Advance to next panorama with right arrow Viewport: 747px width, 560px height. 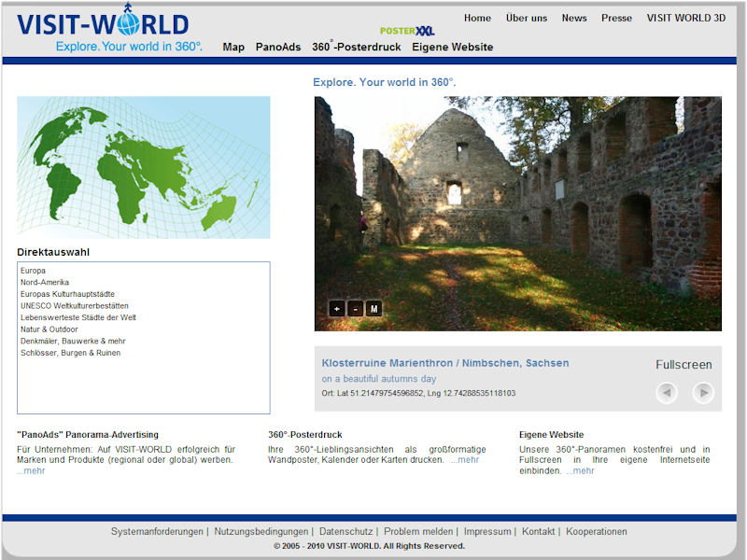point(703,393)
